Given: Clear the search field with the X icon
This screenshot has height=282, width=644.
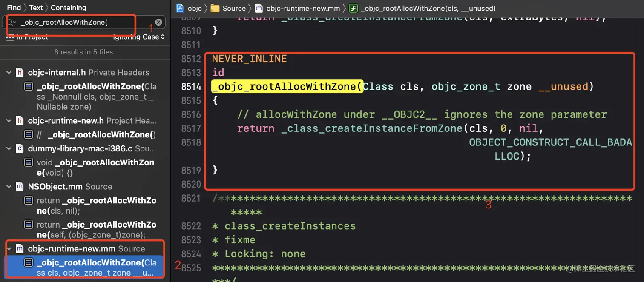Looking at the screenshot, I should click(x=158, y=22).
